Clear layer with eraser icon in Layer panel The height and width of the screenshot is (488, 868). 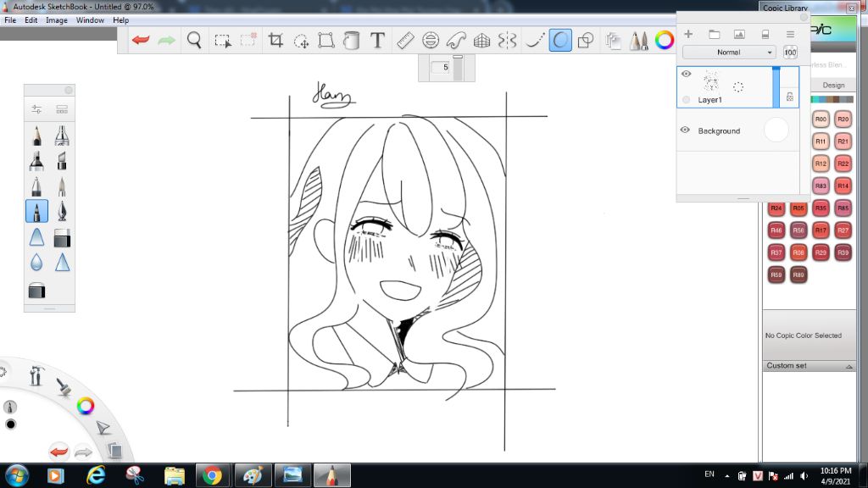click(765, 34)
